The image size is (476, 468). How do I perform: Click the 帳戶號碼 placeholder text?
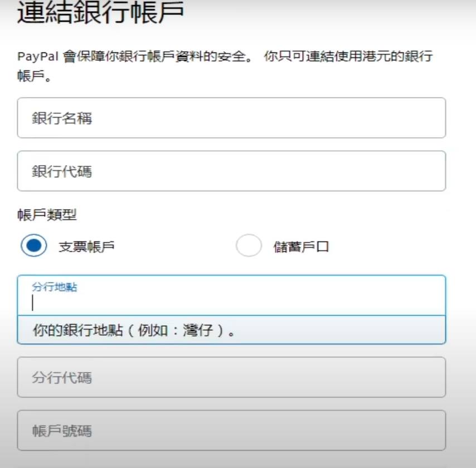[x=61, y=431]
